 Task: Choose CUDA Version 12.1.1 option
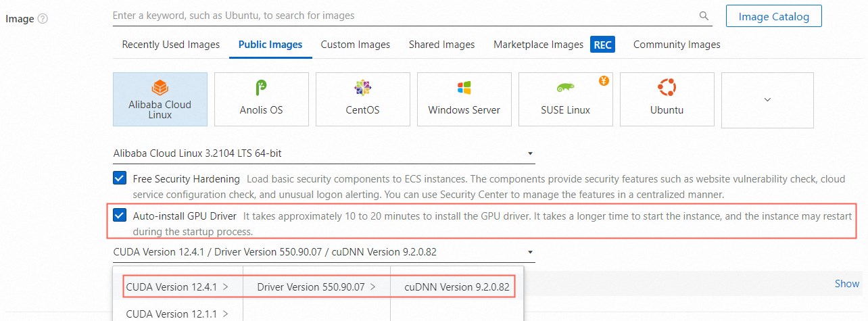tap(178, 313)
